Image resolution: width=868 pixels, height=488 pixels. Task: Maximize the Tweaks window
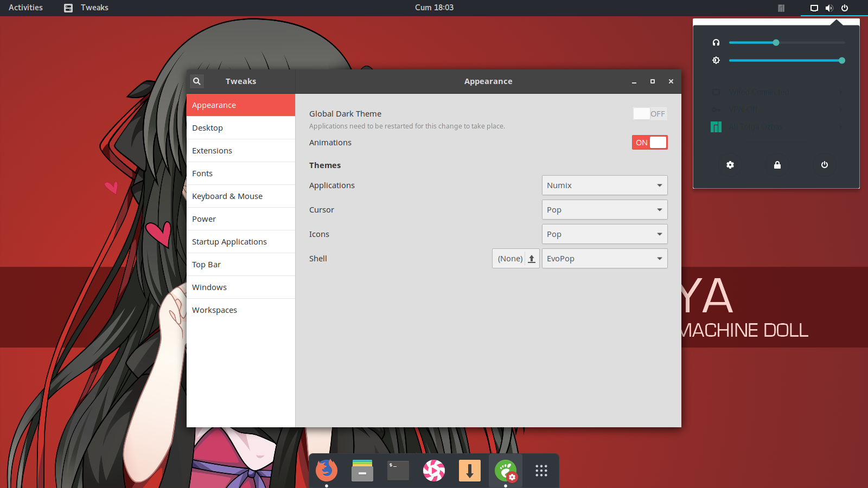click(x=653, y=81)
